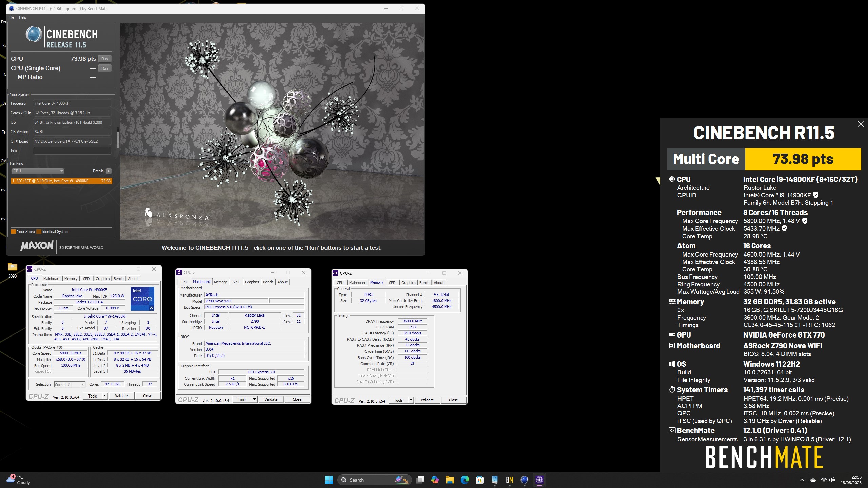The width and height of the screenshot is (868, 488).
Task: Open File Explorer from taskbar
Action: pyautogui.click(x=450, y=480)
